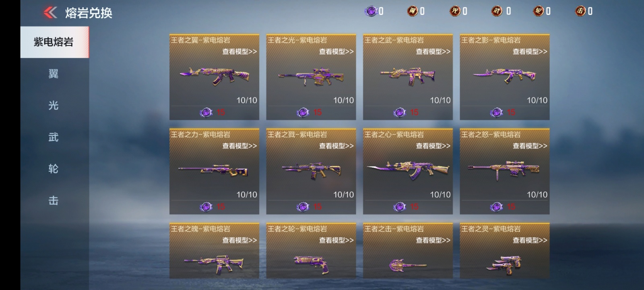Tap the red back arrow icon

[x=50, y=12]
